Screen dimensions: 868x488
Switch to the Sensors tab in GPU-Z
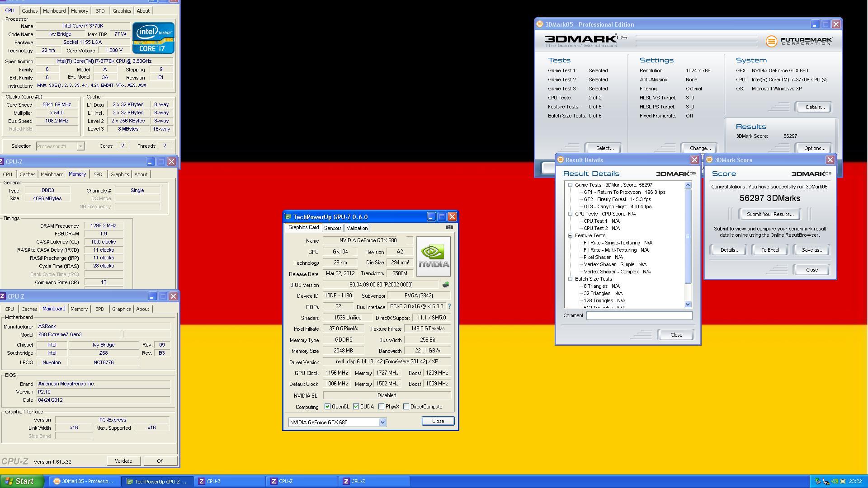pyautogui.click(x=333, y=228)
